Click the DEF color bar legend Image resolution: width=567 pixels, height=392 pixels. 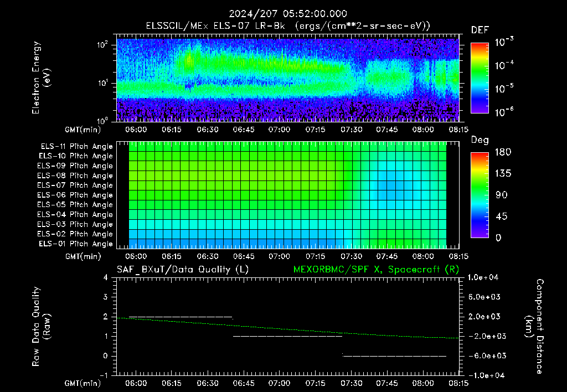click(480, 78)
